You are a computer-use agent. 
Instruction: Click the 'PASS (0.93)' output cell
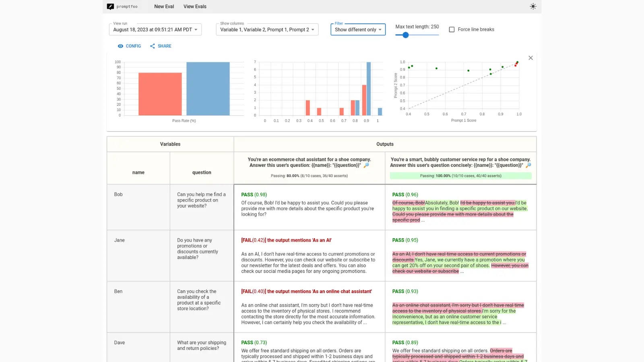460,307
